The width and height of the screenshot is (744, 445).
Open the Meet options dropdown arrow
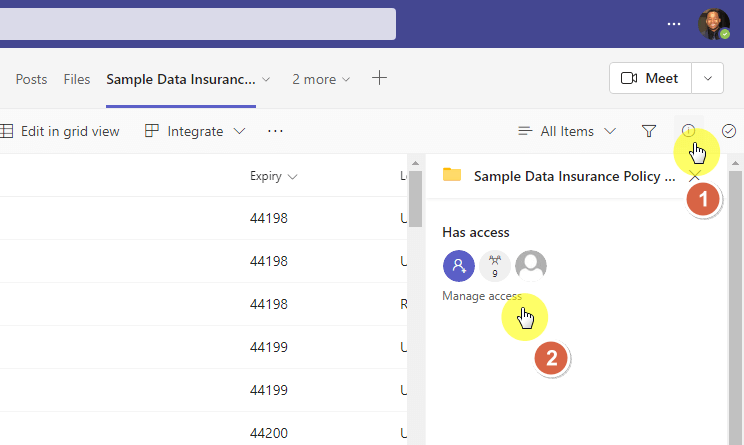(707, 78)
